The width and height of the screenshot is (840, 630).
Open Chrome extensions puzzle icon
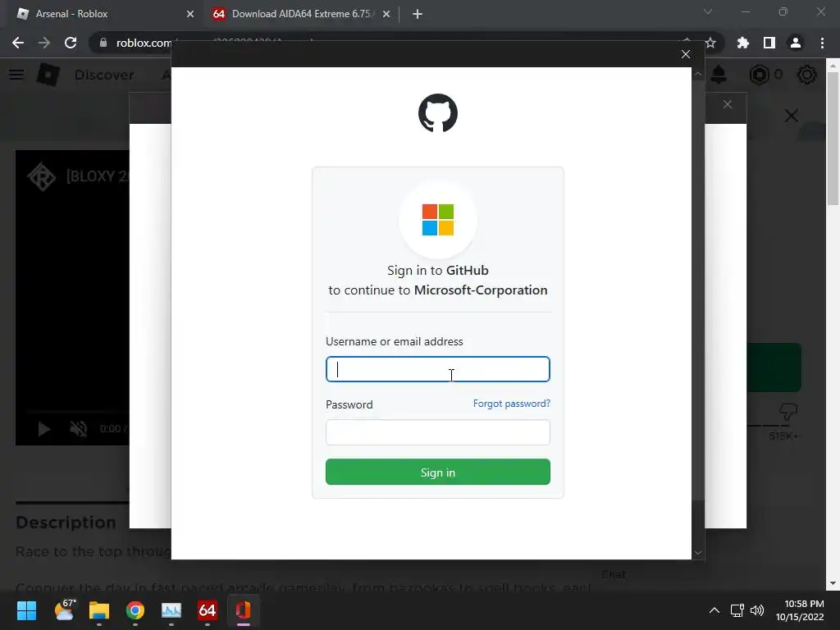point(743,43)
